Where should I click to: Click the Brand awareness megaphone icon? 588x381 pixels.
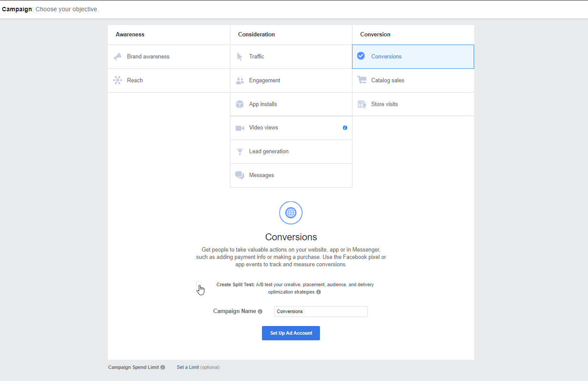click(x=117, y=57)
